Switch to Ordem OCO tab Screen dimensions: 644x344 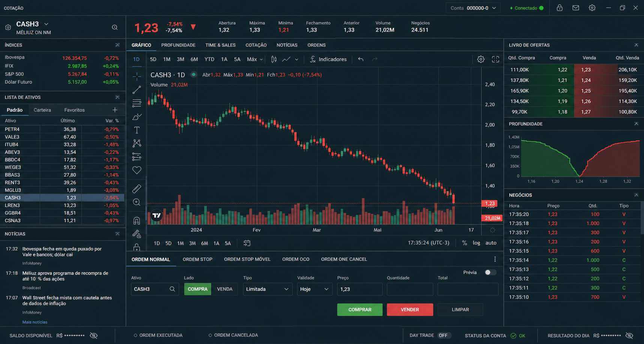click(x=296, y=259)
